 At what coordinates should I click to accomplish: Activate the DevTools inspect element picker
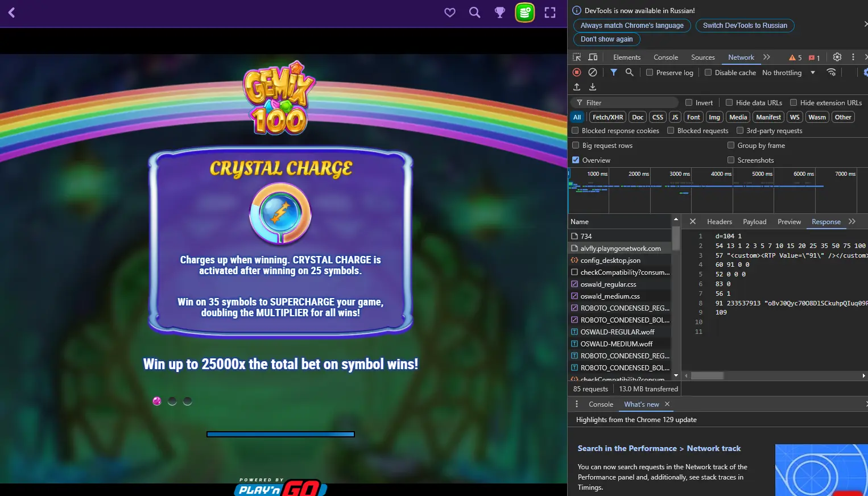577,57
